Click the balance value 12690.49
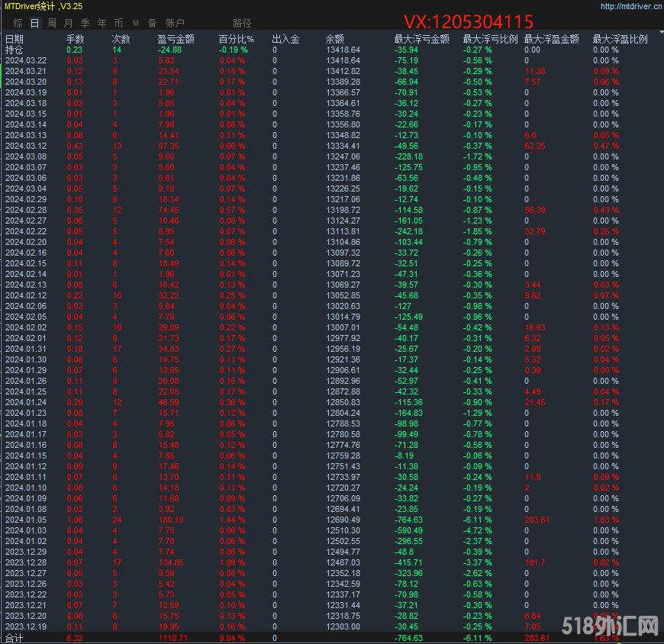This screenshot has height=644, width=664. click(343, 520)
